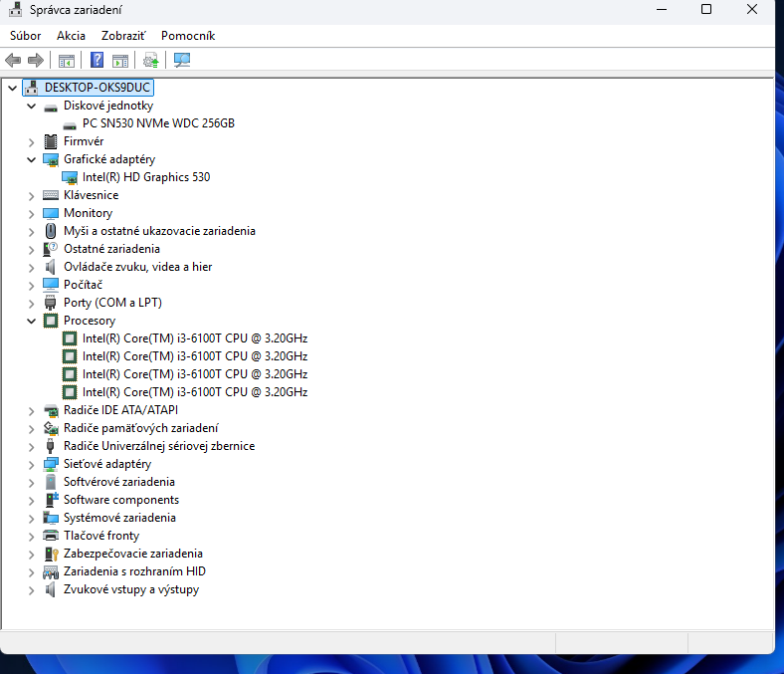Expand the Klávesnice category
784x674 pixels.
point(32,195)
